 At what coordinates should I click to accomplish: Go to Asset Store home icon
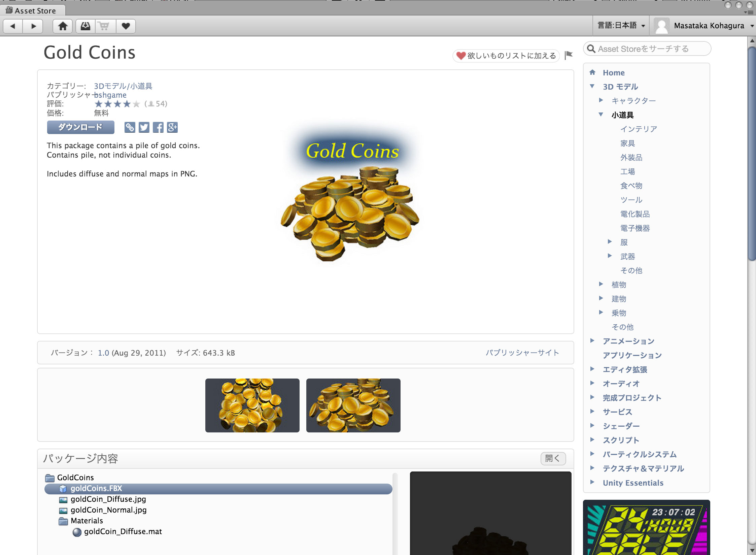pyautogui.click(x=63, y=26)
